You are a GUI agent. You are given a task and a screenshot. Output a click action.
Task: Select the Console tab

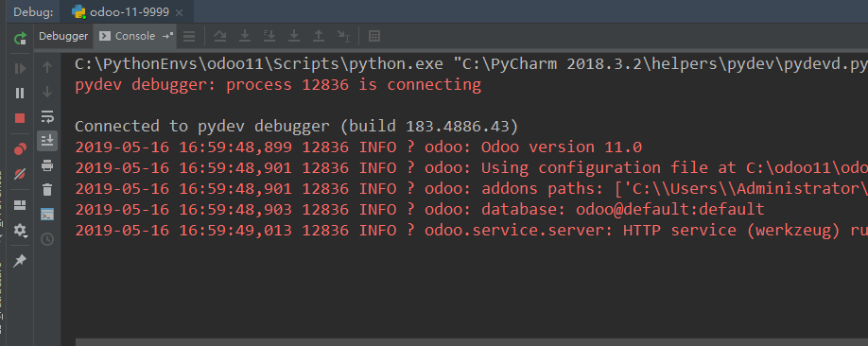point(129,36)
